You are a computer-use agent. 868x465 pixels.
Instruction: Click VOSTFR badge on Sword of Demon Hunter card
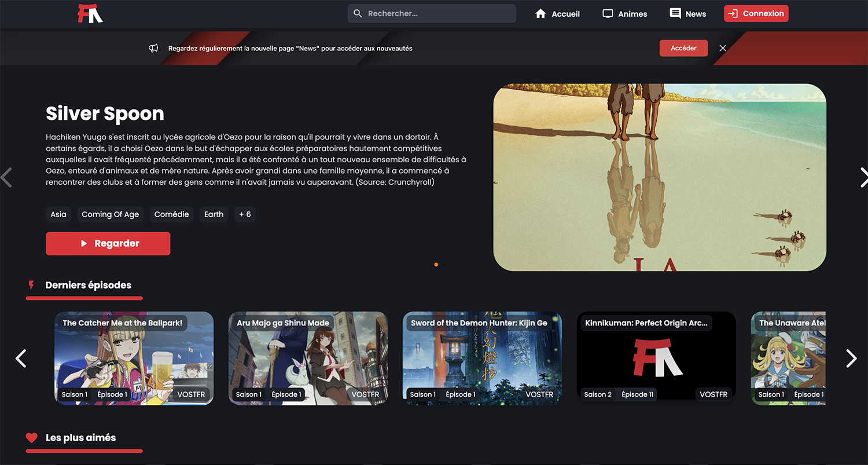coord(540,394)
